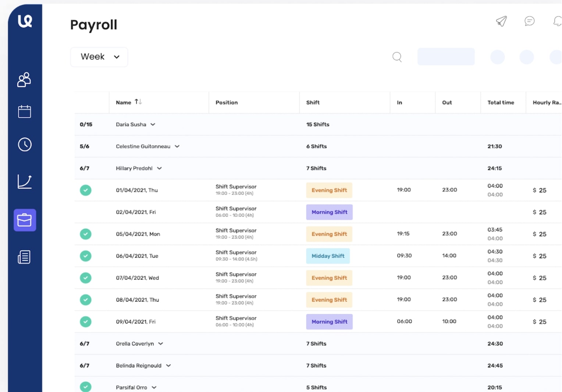Screen dimensions: 562x392
Task: Select the highlighted Briefcase payroll icon
Action: 24,220
